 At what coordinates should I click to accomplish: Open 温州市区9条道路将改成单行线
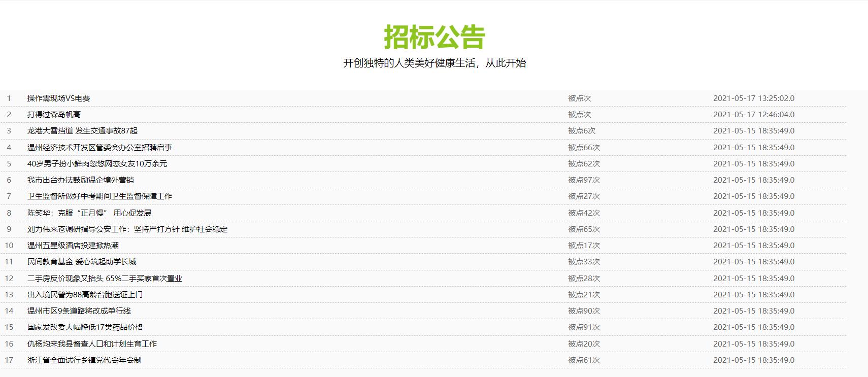(x=79, y=311)
